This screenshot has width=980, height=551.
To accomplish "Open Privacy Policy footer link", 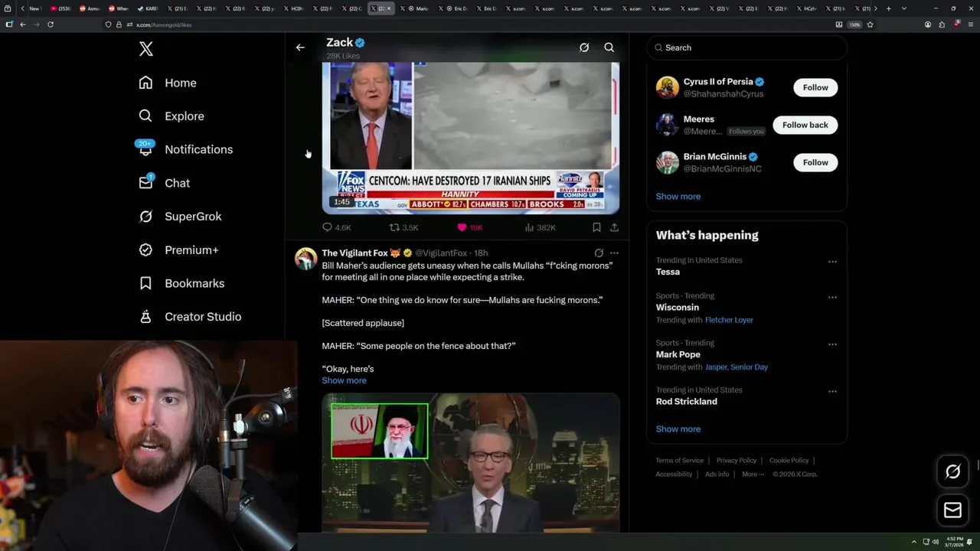I will tap(736, 461).
